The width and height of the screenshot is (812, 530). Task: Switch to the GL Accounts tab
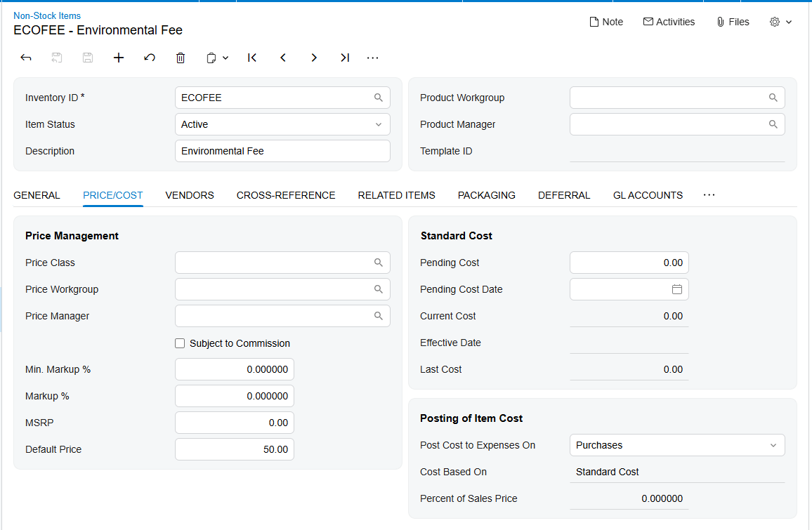[648, 195]
